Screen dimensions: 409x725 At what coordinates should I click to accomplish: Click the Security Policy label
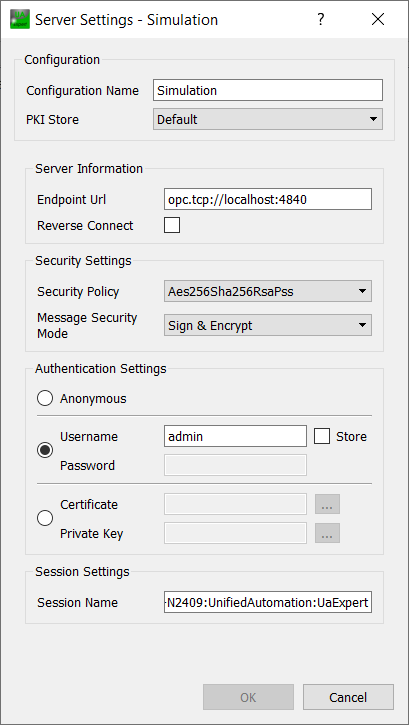coord(78,292)
